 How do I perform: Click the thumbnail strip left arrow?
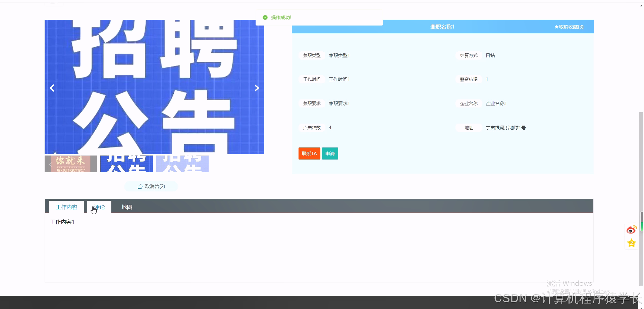pyautogui.click(x=50, y=164)
